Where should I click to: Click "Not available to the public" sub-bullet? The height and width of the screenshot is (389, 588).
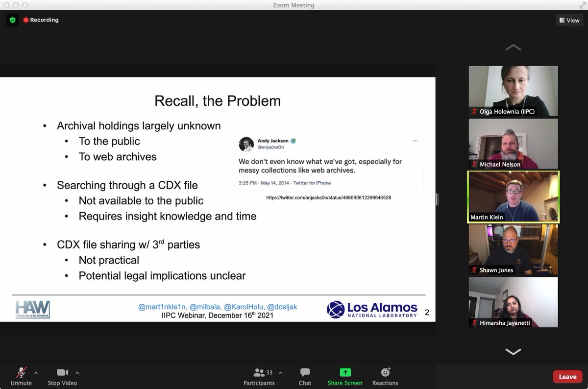(x=141, y=201)
